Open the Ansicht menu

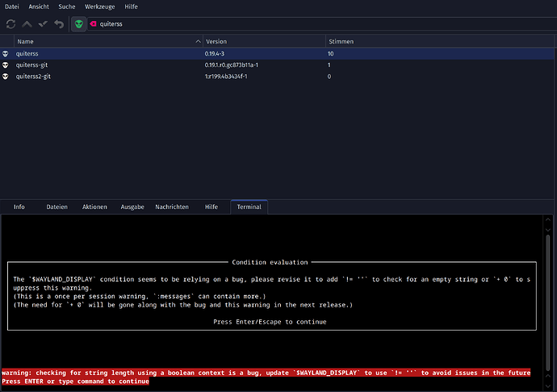(39, 6)
